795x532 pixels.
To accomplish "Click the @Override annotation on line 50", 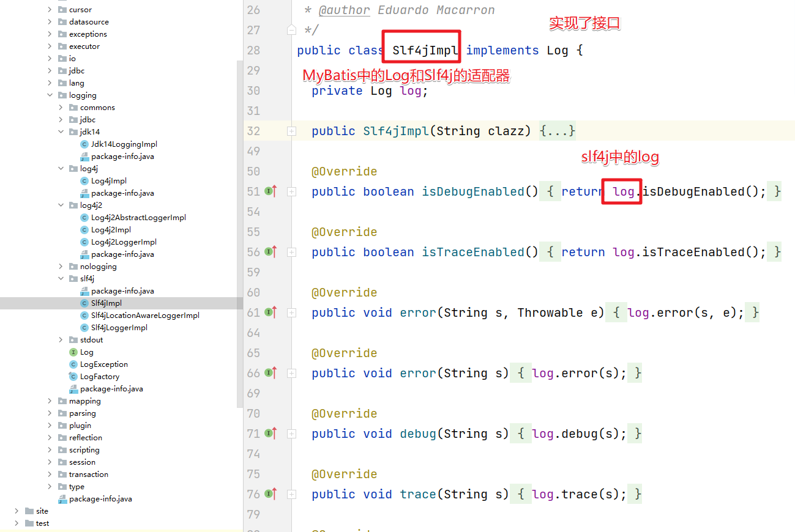I will coord(345,171).
